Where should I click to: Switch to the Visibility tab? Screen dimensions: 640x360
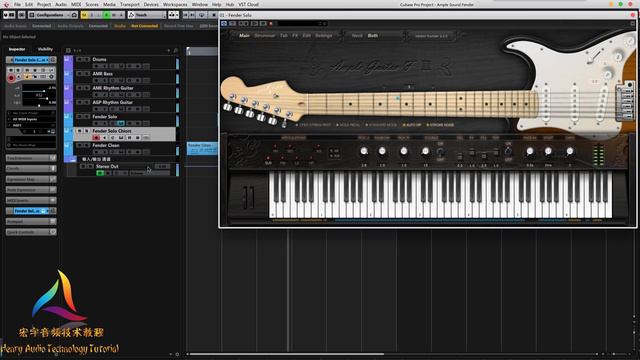tap(45, 49)
